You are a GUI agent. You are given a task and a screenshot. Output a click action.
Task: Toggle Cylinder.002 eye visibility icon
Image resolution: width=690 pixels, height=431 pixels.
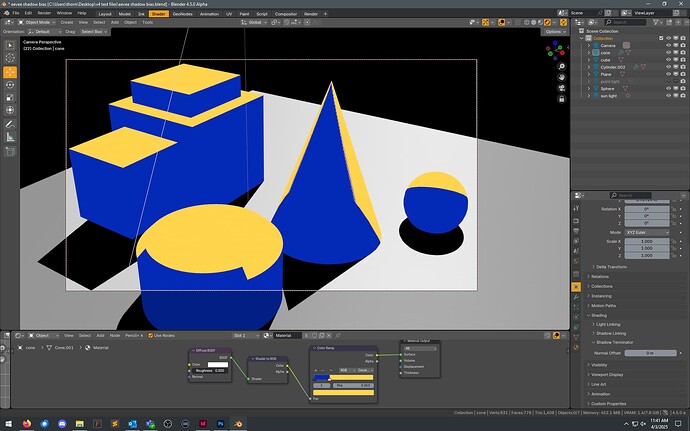tap(668, 67)
